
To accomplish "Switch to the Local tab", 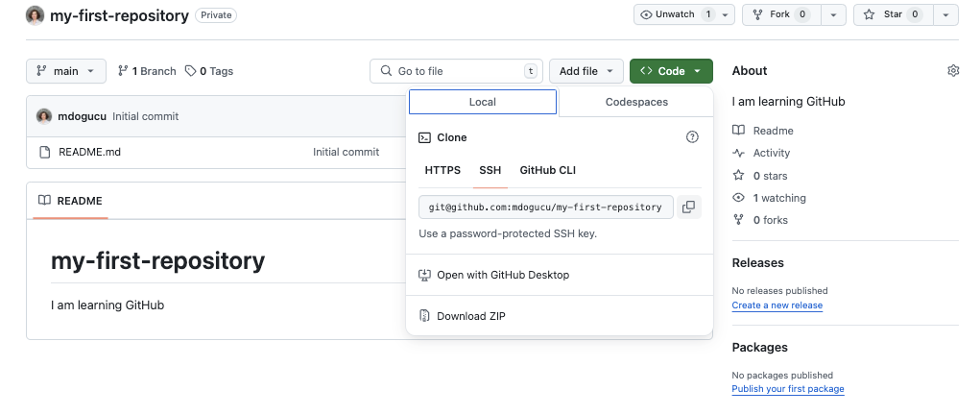I will point(483,102).
